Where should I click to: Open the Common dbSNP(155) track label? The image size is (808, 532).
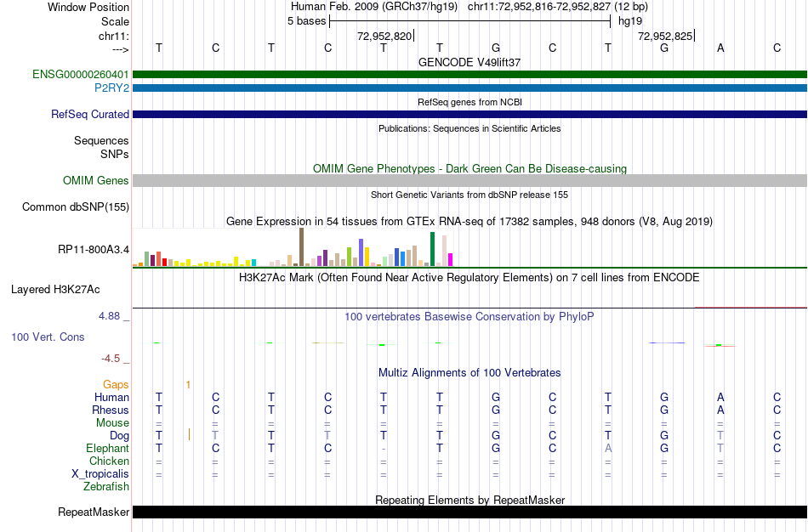[76, 207]
